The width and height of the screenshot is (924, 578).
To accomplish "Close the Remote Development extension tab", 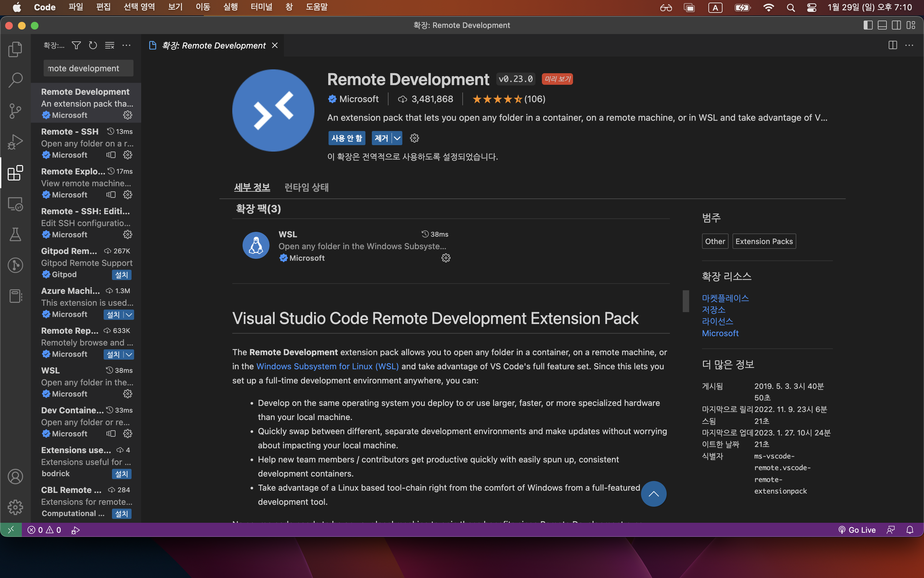I will coord(275,46).
